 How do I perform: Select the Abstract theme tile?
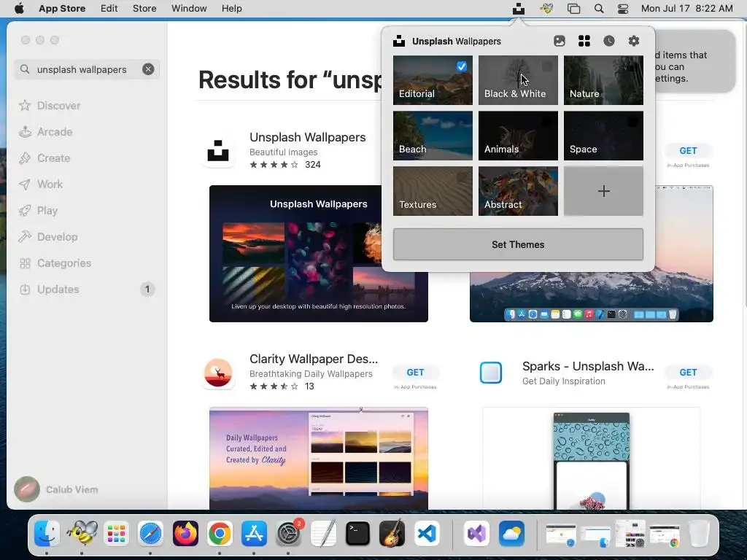[518, 191]
